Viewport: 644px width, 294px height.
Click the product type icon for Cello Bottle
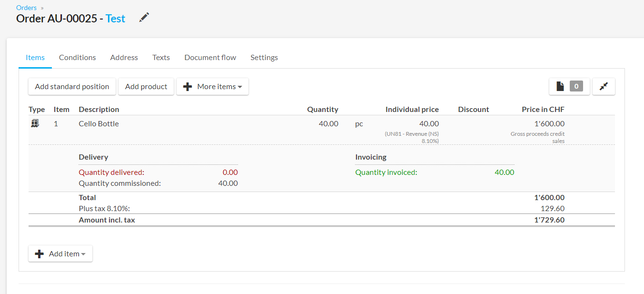pyautogui.click(x=35, y=123)
